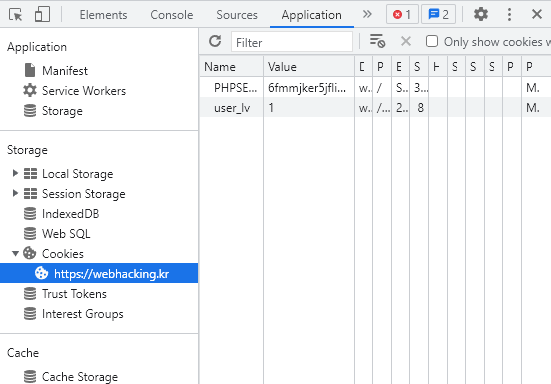Focus the cookie Filter field
The width and height of the screenshot is (551, 384).
pyautogui.click(x=292, y=42)
